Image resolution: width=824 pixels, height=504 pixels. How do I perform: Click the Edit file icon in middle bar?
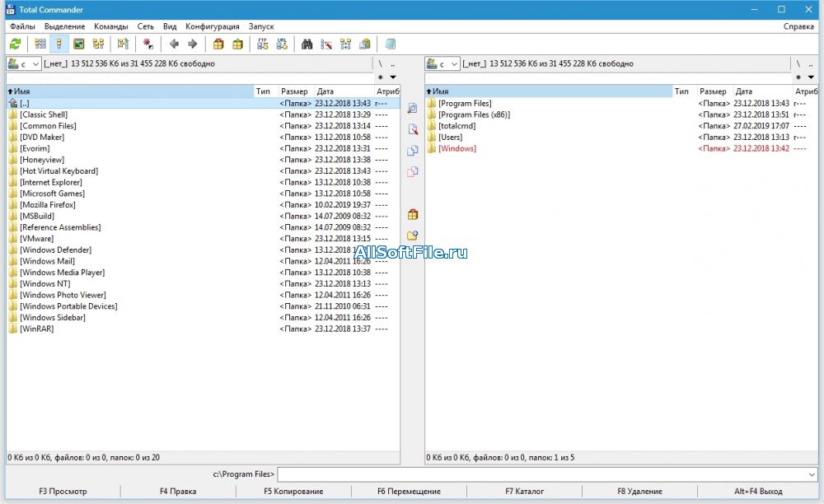pos(413,129)
